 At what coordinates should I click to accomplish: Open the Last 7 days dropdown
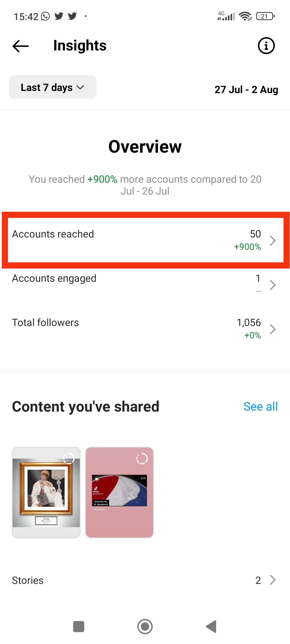click(52, 87)
